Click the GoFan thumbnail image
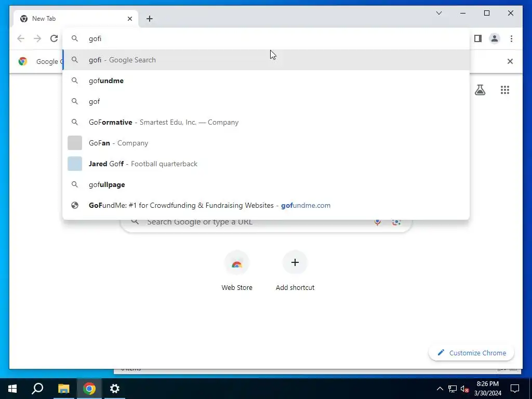Screen dimensions: 532x399 click(75, 143)
